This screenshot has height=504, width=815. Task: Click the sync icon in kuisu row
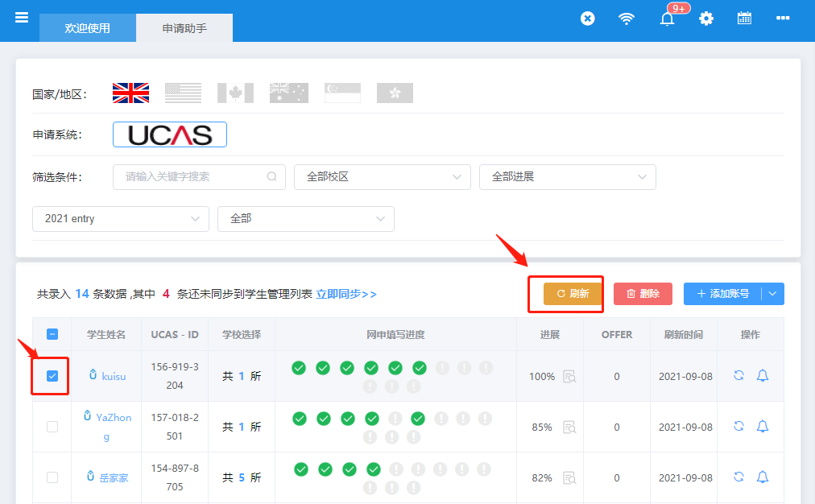(x=738, y=375)
